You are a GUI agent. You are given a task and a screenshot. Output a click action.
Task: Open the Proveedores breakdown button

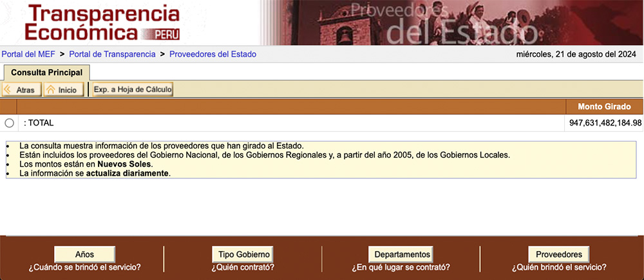tap(558, 254)
